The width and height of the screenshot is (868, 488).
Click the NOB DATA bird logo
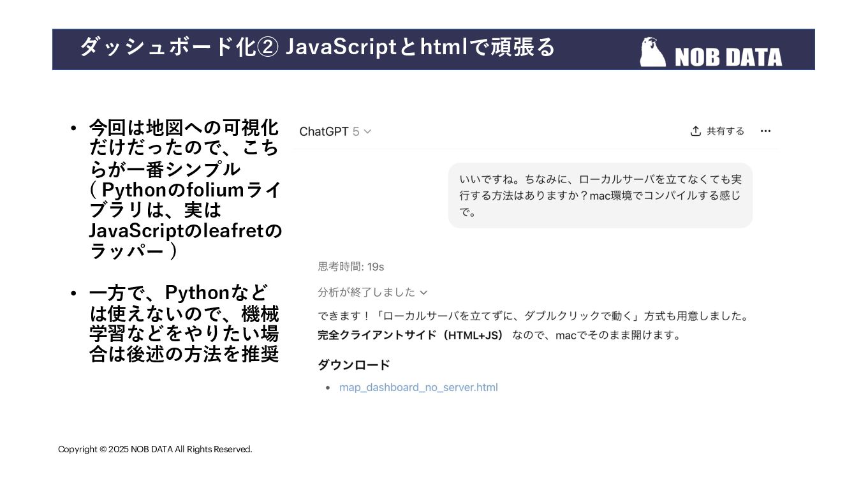coord(652,52)
